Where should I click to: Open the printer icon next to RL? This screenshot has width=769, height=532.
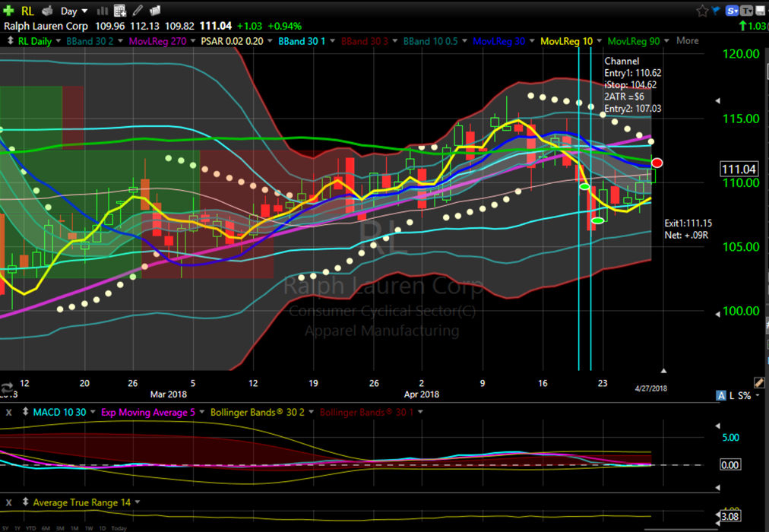[x=48, y=11]
